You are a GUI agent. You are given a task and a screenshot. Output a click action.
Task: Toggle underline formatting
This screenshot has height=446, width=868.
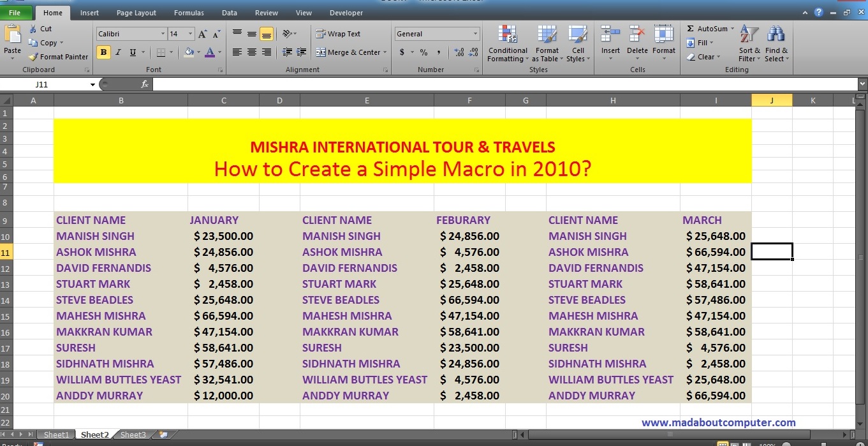point(132,52)
